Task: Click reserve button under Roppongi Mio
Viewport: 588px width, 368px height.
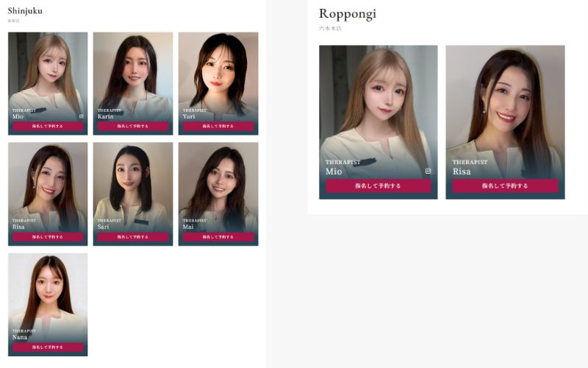Action: point(379,186)
